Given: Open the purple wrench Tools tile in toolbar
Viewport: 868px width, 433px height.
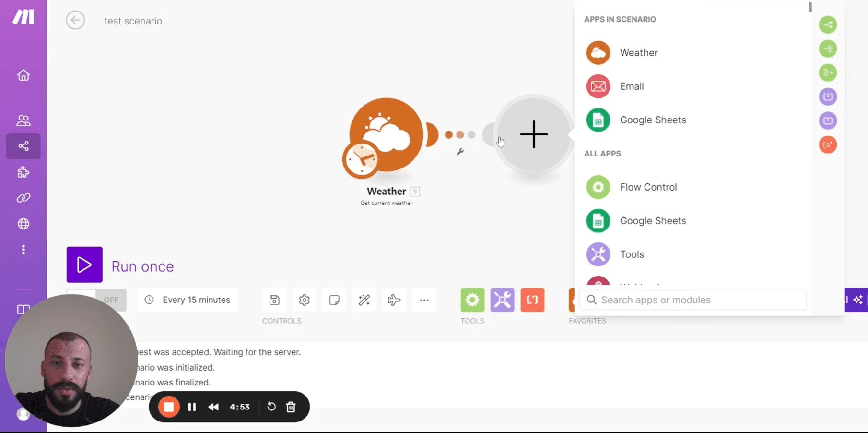Looking at the screenshot, I should tap(503, 300).
